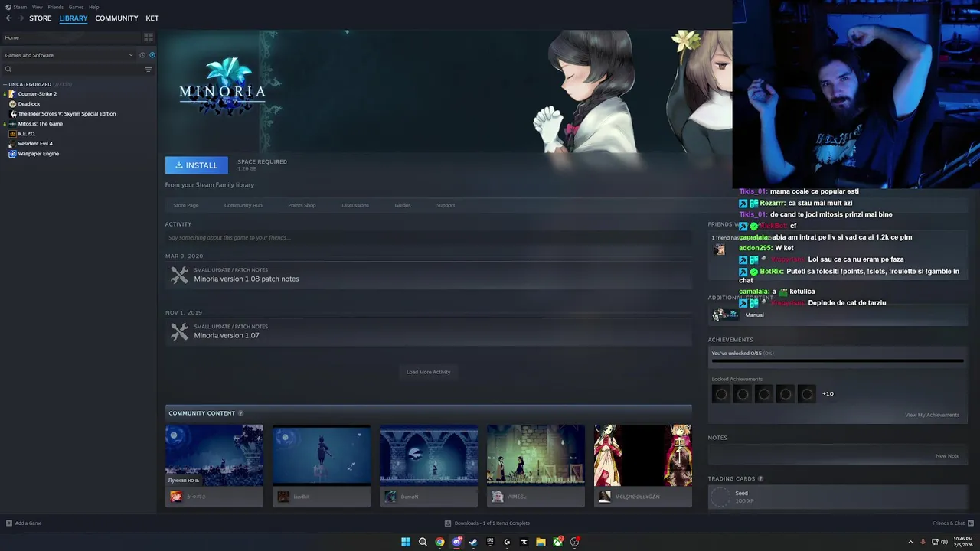This screenshot has width=980, height=551.
Task: Click fifth locked achievement icon
Action: tap(806, 393)
